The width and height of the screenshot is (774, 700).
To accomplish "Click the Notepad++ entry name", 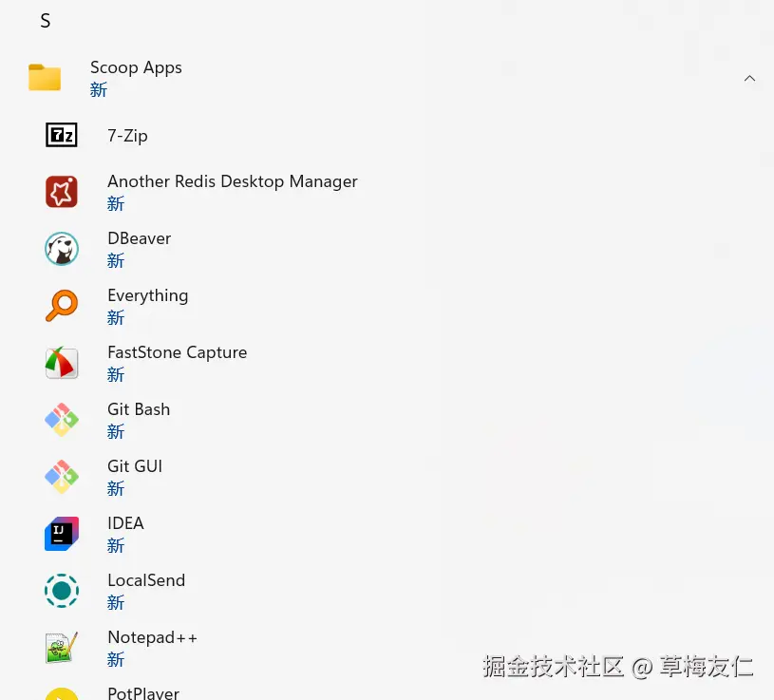I will [x=153, y=637].
